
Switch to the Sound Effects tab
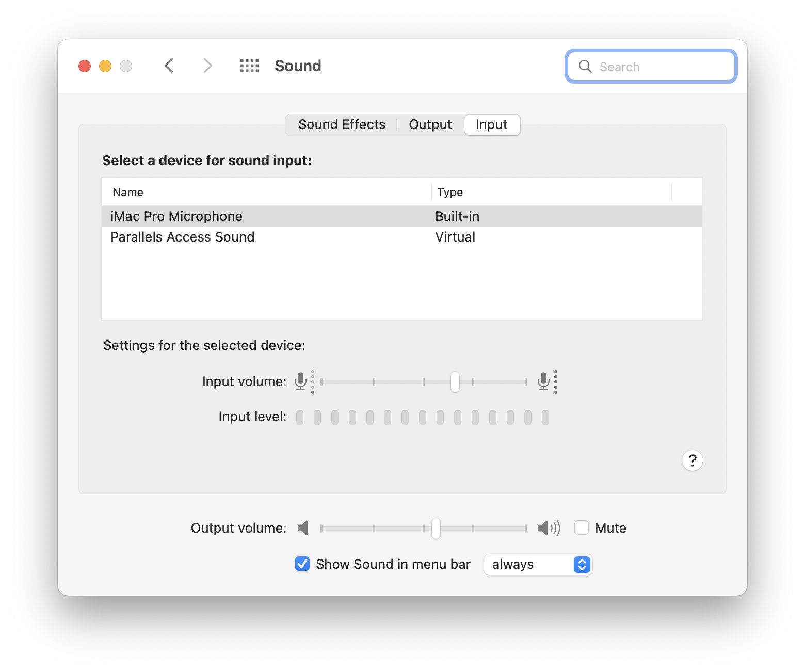pyautogui.click(x=342, y=124)
